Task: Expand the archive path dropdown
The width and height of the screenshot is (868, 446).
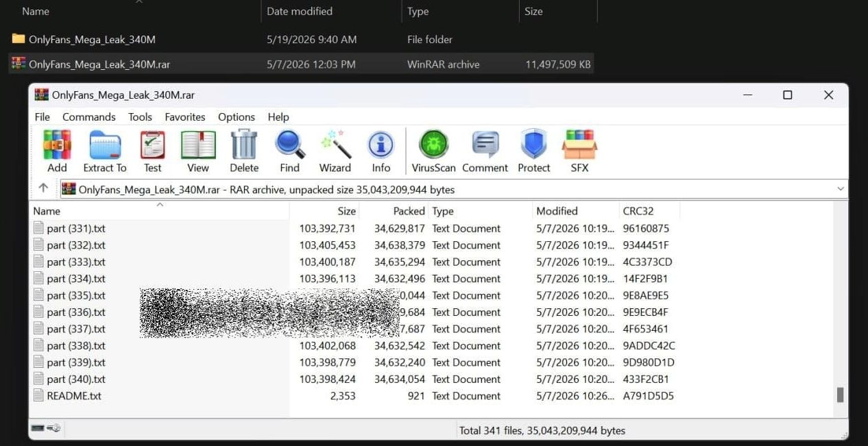Action: tap(841, 189)
